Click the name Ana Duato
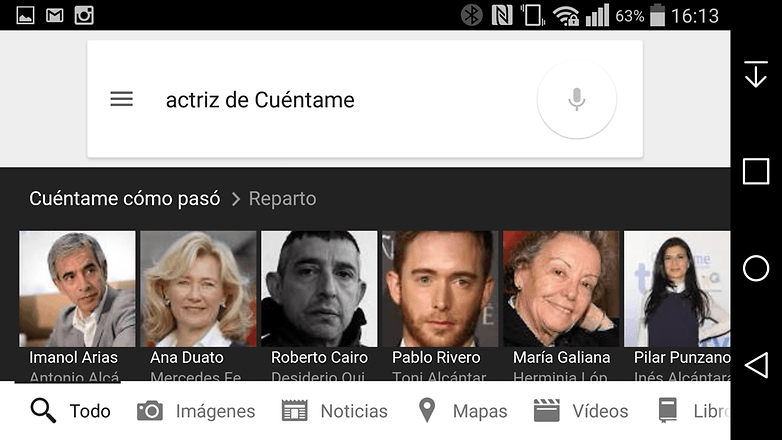782x440 pixels. (187, 357)
